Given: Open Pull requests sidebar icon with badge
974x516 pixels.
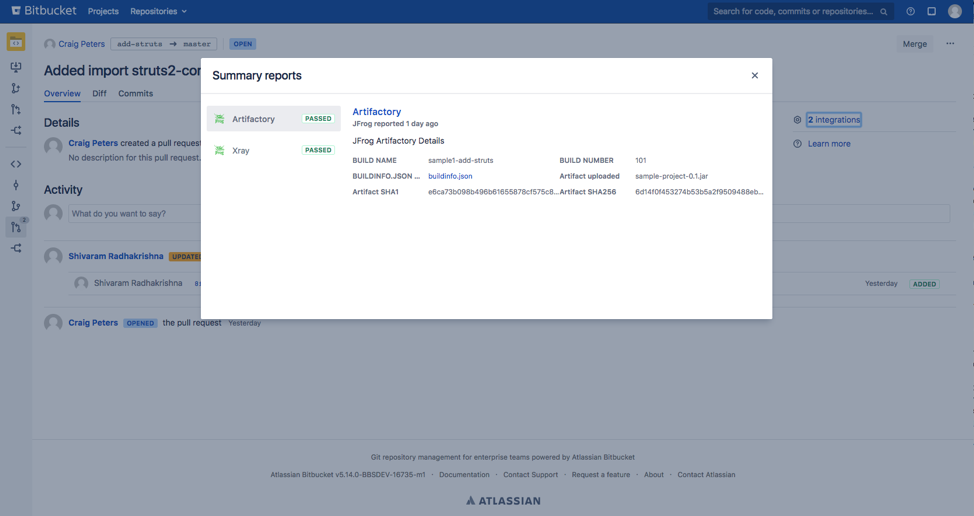Looking at the screenshot, I should click(x=16, y=227).
